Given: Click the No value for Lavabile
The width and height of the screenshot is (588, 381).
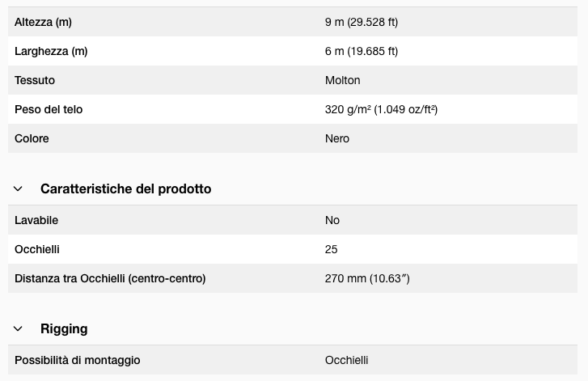Looking at the screenshot, I should pyautogui.click(x=332, y=220).
